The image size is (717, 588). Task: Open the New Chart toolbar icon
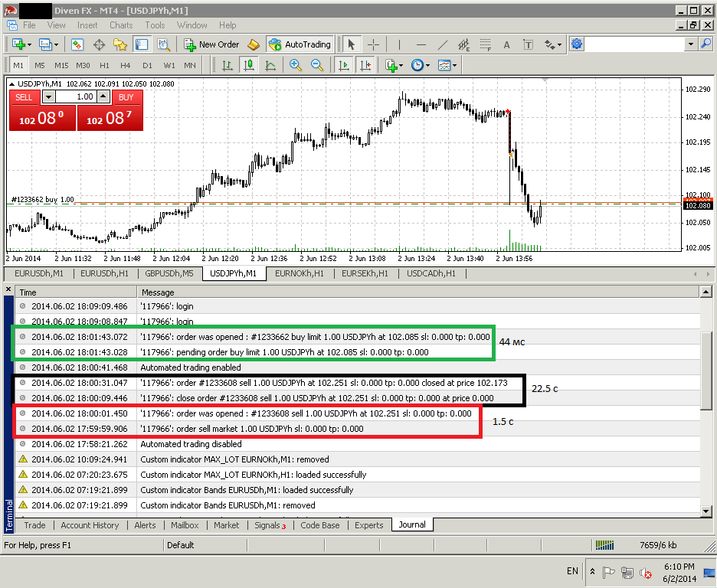point(21,44)
